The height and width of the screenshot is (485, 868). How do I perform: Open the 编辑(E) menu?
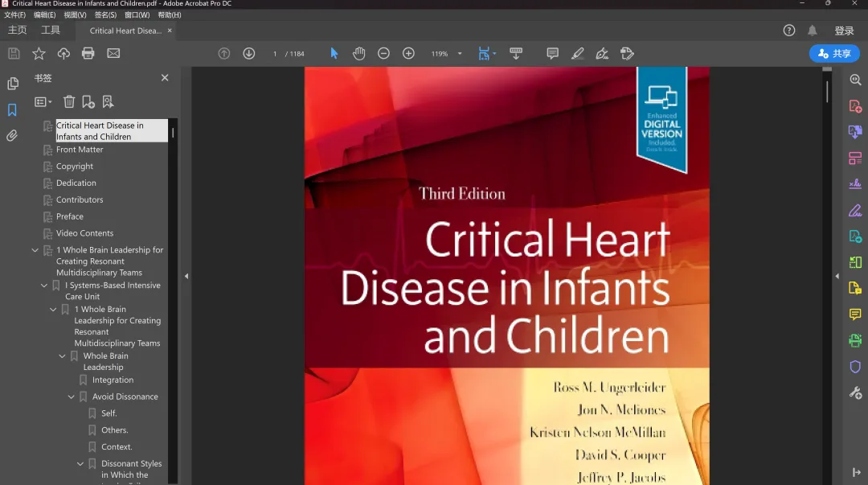coord(44,15)
